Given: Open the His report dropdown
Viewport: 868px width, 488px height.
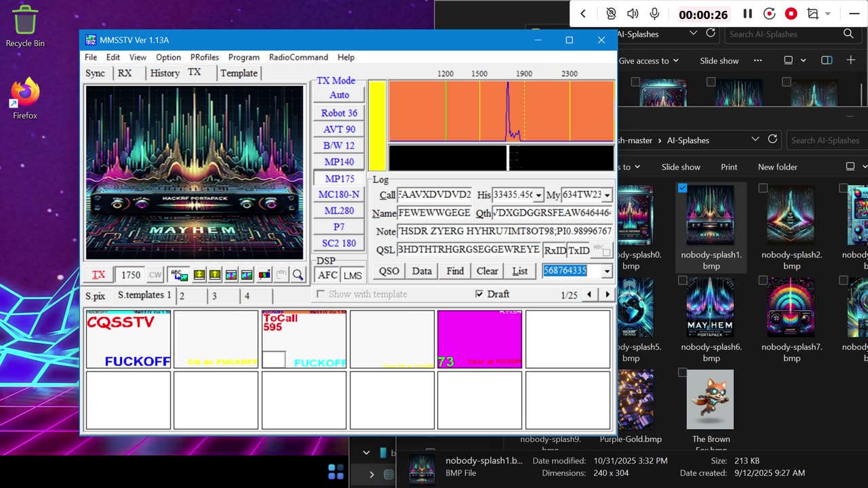Looking at the screenshot, I should pyautogui.click(x=538, y=195).
